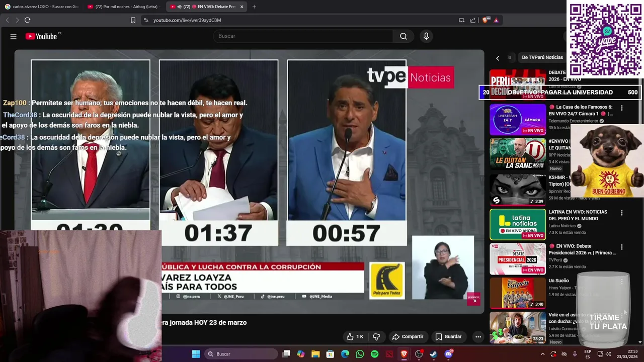Screen dimensions: 644x362
Task: Select the EN VIVO Debate tab
Action: click(x=206, y=7)
